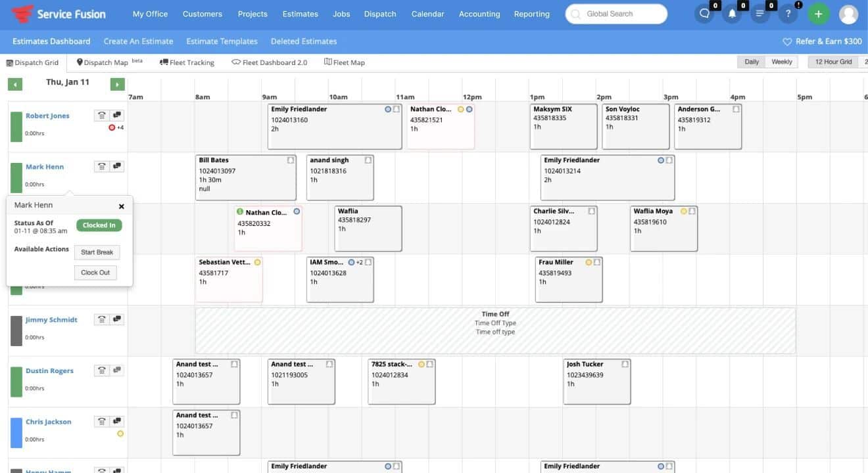The image size is (868, 473).
Task: Close the Mark Henn status popup
Action: (122, 206)
